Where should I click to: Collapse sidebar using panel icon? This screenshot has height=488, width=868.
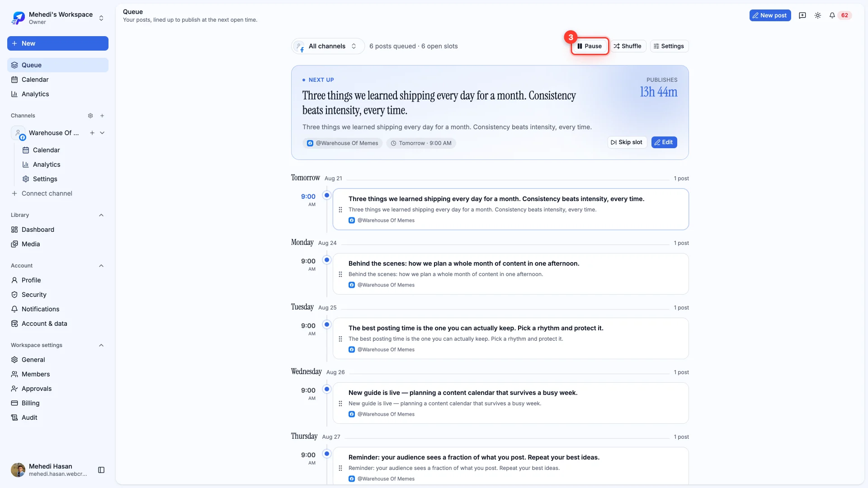pos(101,470)
